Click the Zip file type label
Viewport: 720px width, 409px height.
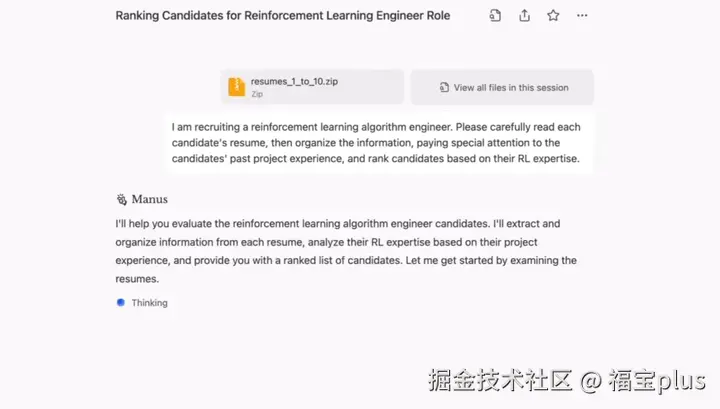pos(257,94)
